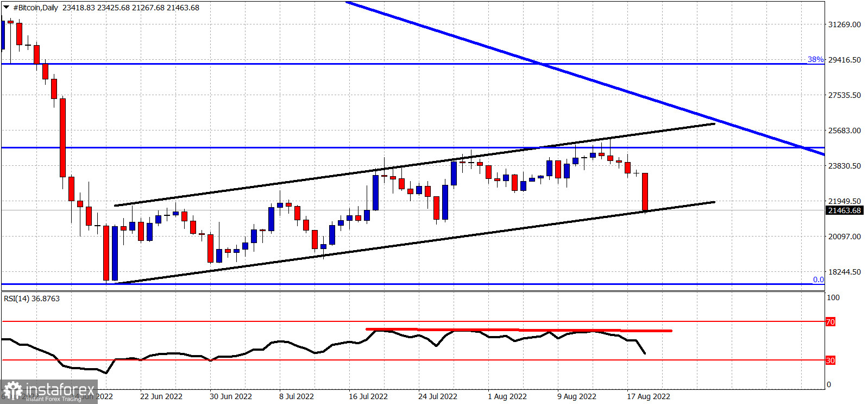868x404 pixels.
Task: Click the 27535.50 price axis label
Action: coord(844,95)
